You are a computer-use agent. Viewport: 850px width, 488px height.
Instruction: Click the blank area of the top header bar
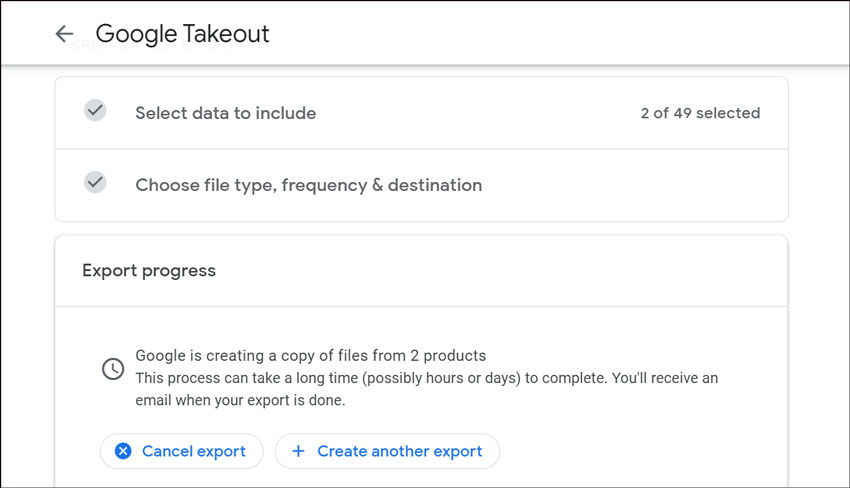point(560,34)
